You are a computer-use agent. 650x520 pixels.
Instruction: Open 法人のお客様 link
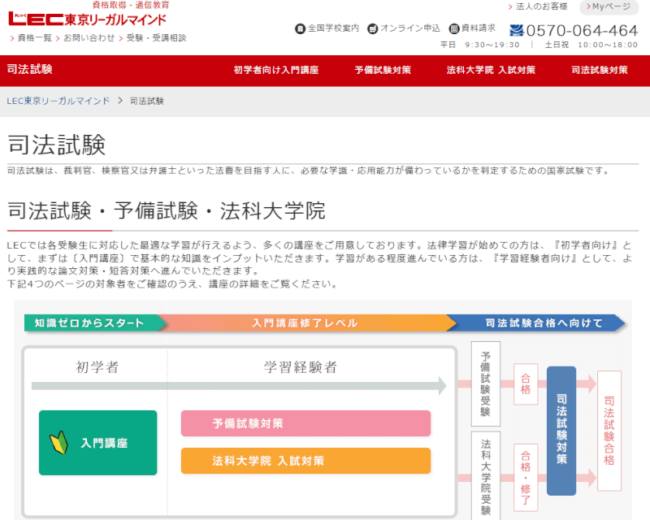(x=539, y=7)
